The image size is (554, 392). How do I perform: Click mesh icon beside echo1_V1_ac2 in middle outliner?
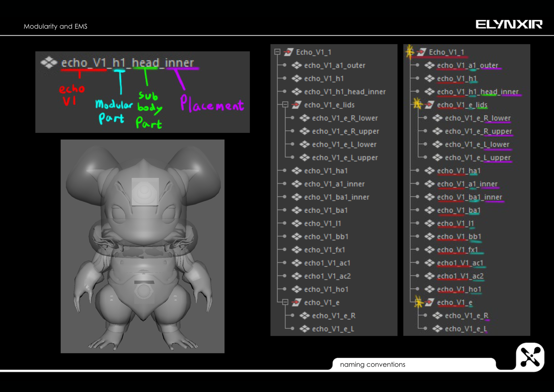(x=297, y=276)
